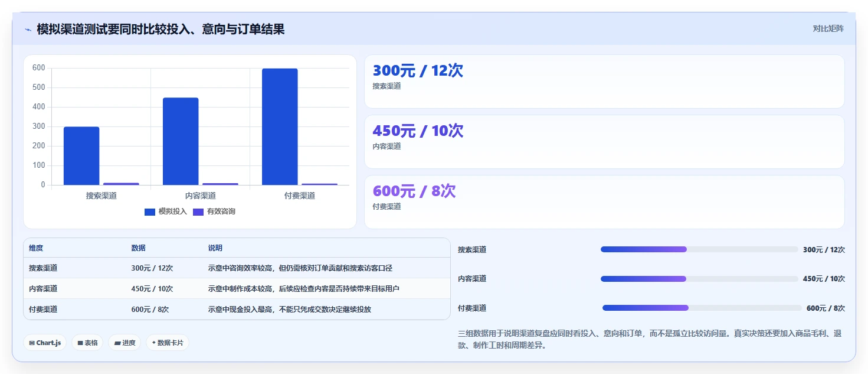Click the 搜索渠道 axis label under the chart
This screenshot has height=374, width=868.
(101, 196)
